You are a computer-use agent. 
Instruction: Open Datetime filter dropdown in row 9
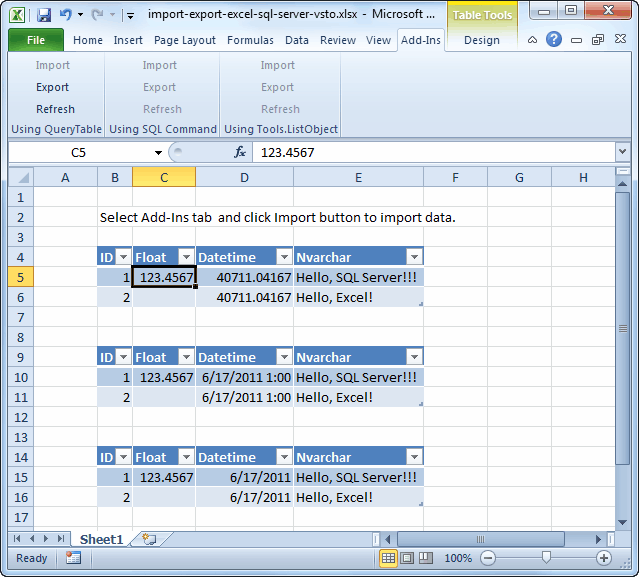(284, 357)
